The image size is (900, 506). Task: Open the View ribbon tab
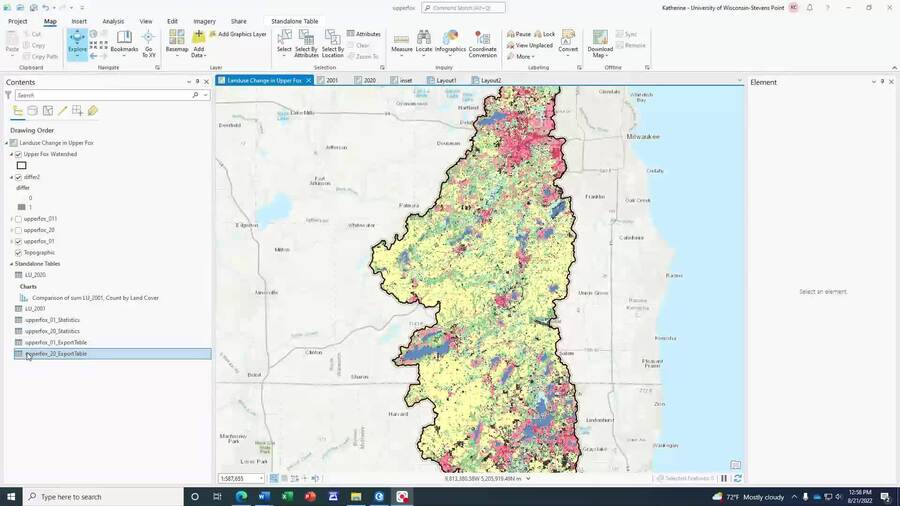(146, 21)
